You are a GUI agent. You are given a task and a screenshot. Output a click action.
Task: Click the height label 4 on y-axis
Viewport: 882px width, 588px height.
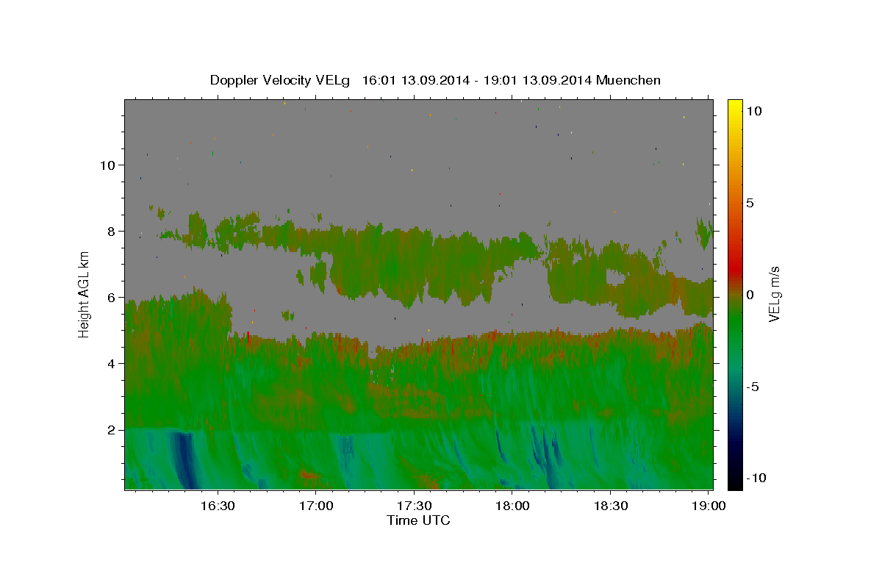(x=111, y=363)
